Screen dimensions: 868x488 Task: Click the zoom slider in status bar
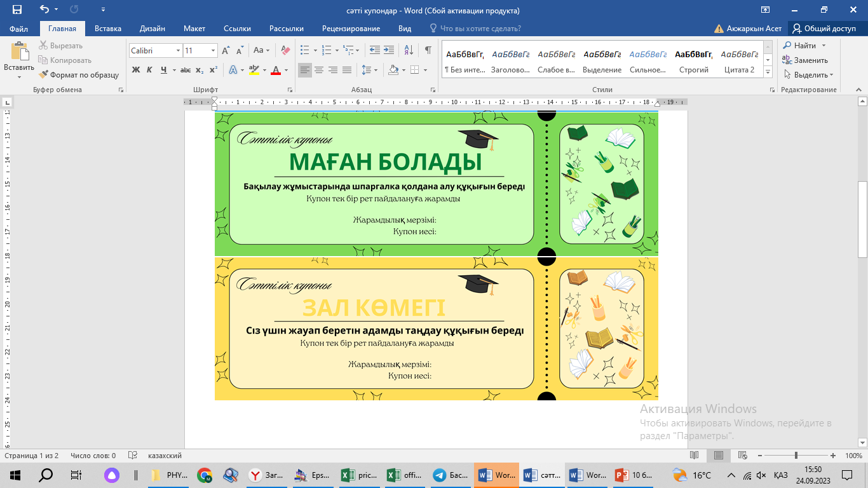tap(796, 456)
